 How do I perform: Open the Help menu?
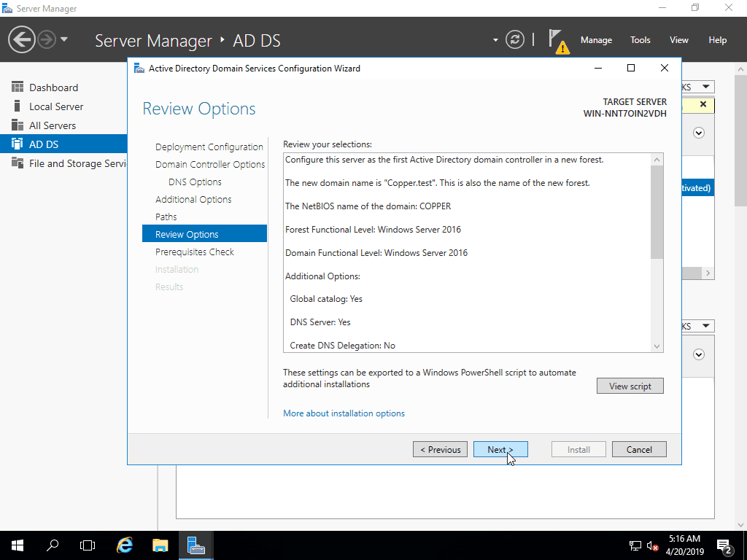(717, 40)
